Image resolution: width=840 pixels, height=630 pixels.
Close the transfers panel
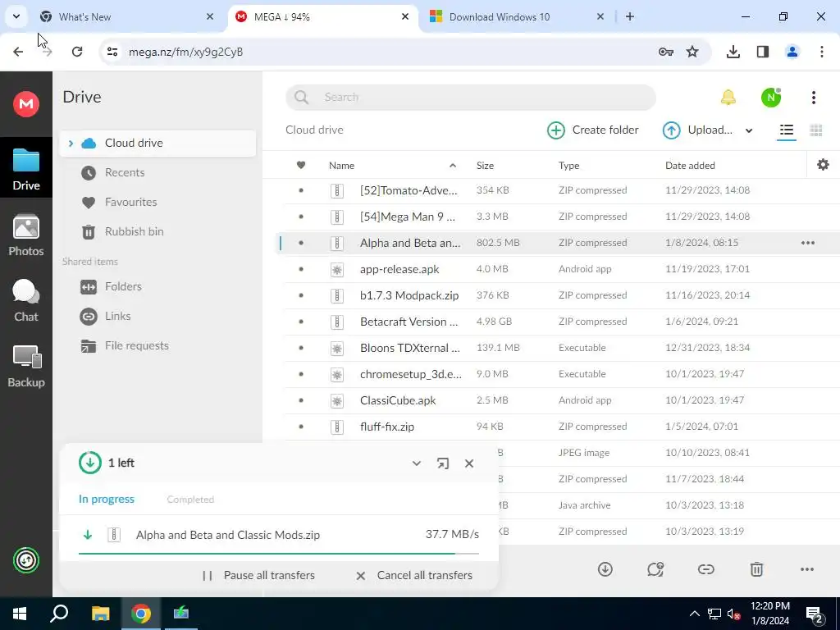click(x=469, y=463)
